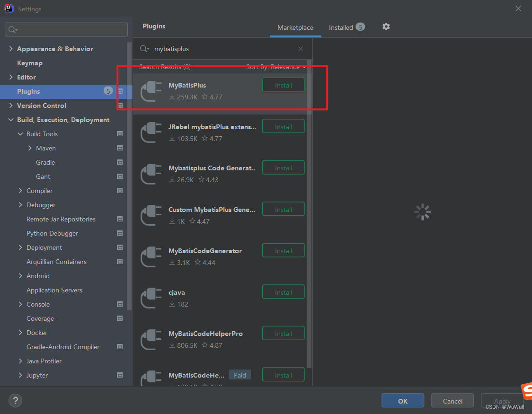Click project-level icon beside Gradle
The image size is (532, 414).
pos(120,162)
